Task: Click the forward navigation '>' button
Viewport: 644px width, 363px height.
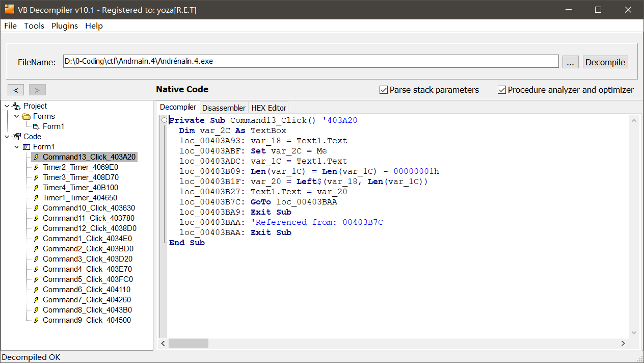Action: click(37, 90)
